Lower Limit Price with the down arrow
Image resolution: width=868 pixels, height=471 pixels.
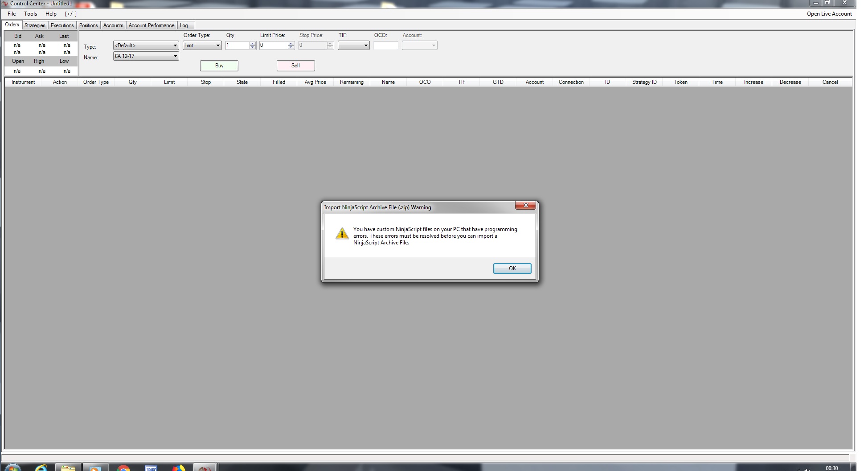pos(291,48)
